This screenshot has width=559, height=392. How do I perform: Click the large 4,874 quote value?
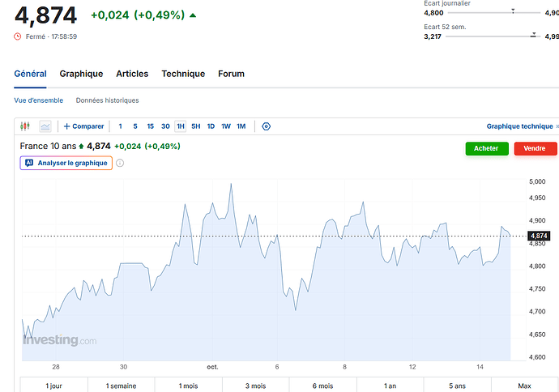click(45, 15)
